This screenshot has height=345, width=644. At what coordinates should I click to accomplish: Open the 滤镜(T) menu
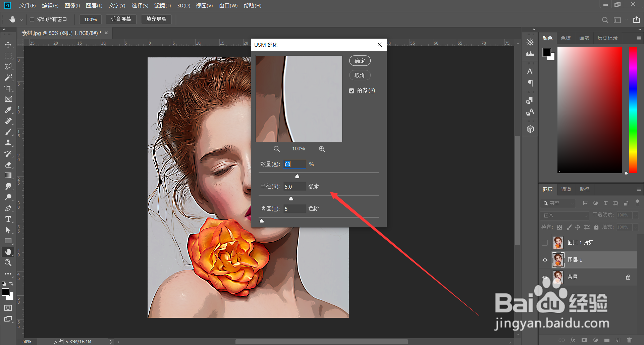pos(162,6)
